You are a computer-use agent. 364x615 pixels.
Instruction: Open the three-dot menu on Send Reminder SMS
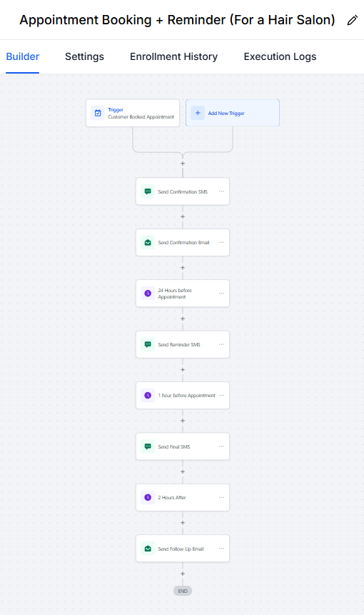click(x=221, y=344)
